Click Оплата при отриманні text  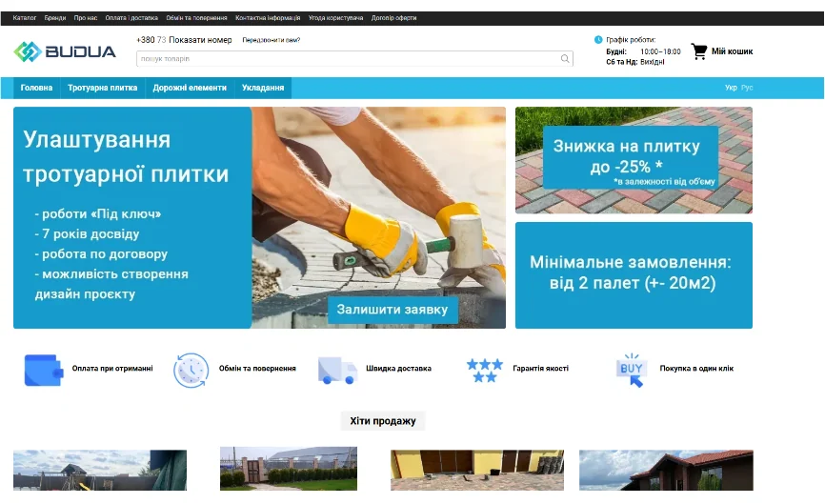tap(112, 369)
